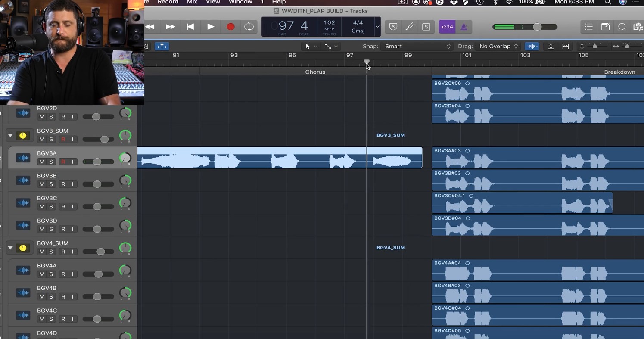Toggle the purple 1234 count-in button

[x=447, y=27]
